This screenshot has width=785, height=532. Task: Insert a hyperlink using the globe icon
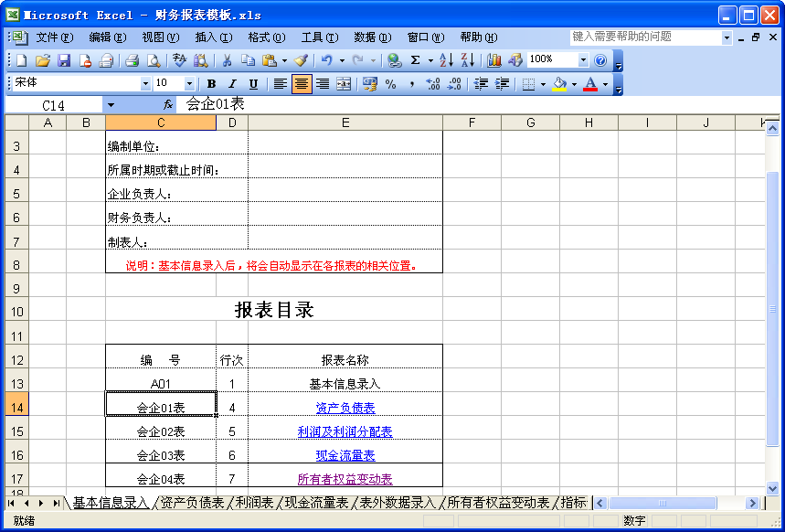[x=394, y=60]
